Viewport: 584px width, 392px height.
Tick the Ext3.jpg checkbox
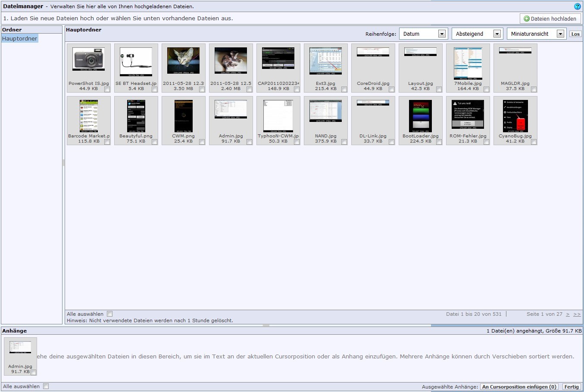pyautogui.click(x=344, y=90)
